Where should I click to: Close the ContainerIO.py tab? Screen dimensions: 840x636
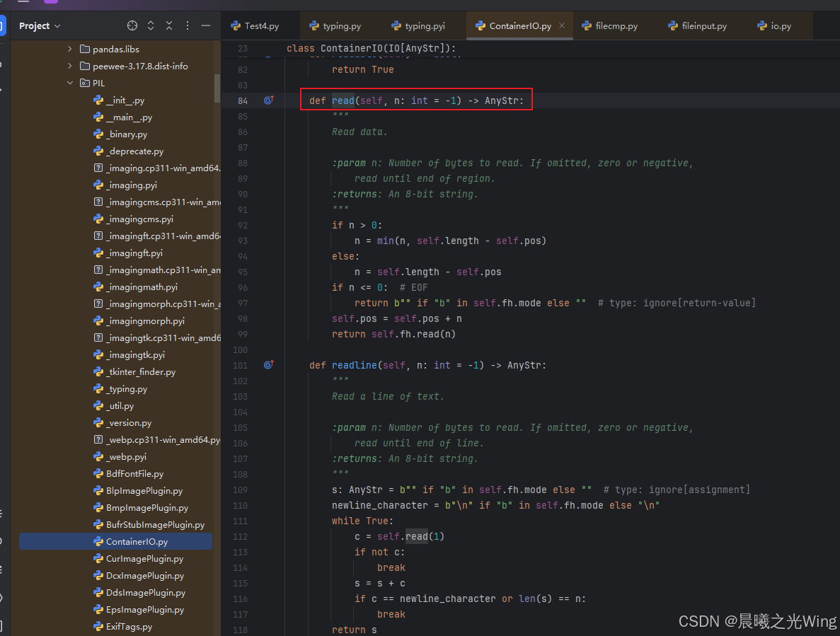561,25
